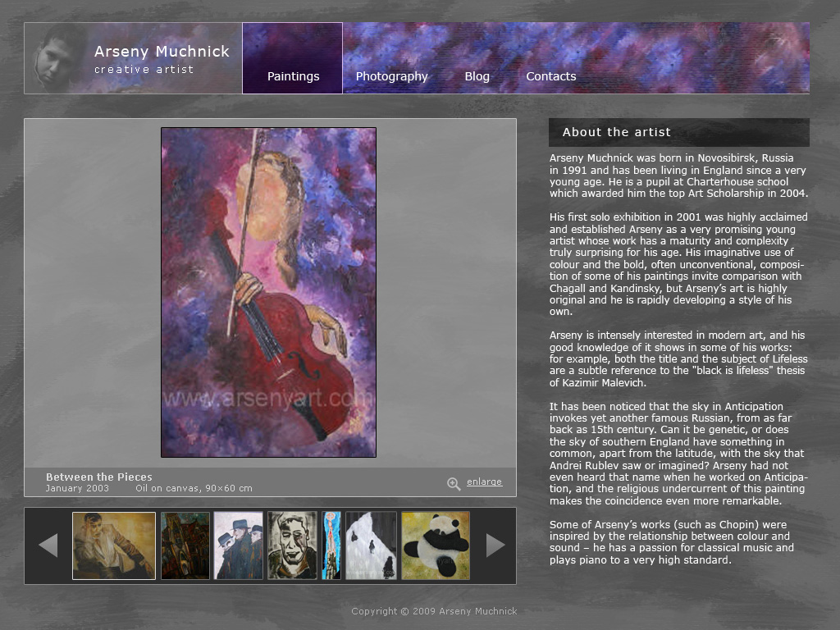Navigate to the Contacts page
This screenshot has width=840, height=630.
(x=550, y=76)
